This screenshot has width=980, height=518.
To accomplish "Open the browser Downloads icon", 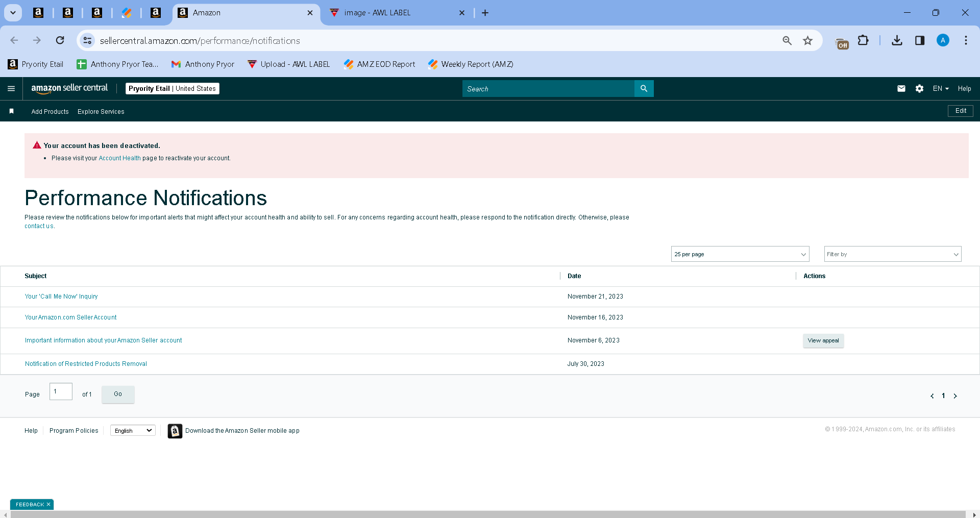I will [x=897, y=40].
